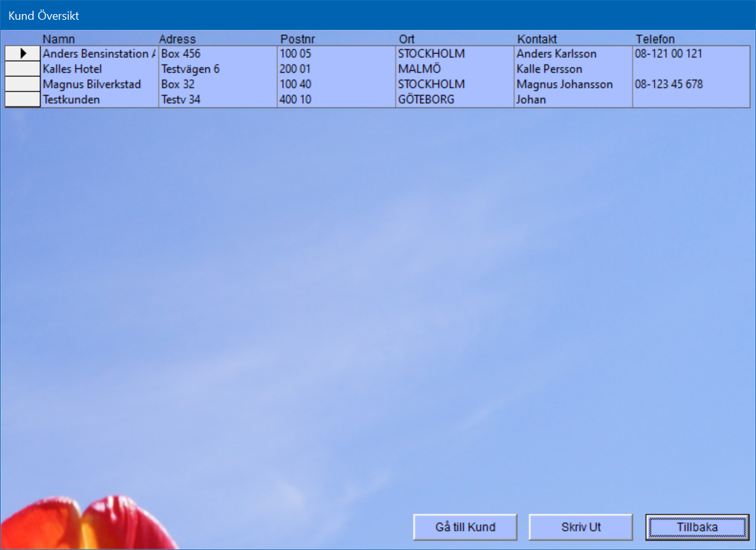Open the Gå till Kund button
The image size is (756, 550).
tap(465, 527)
